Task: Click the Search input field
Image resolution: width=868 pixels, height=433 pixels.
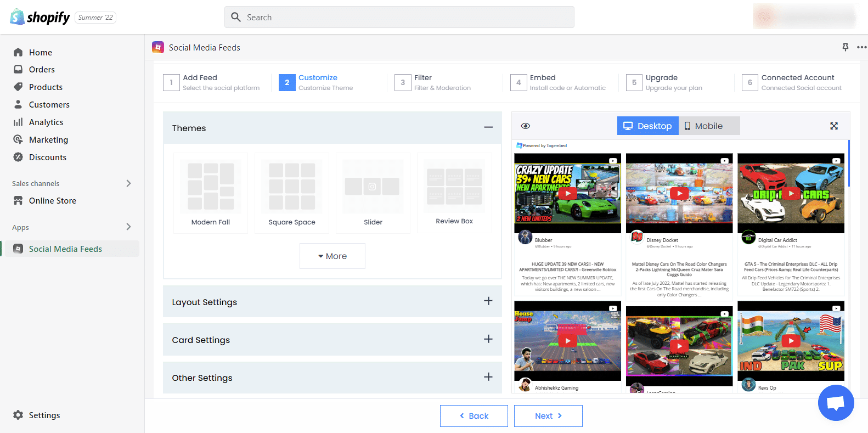Action: pos(399,17)
